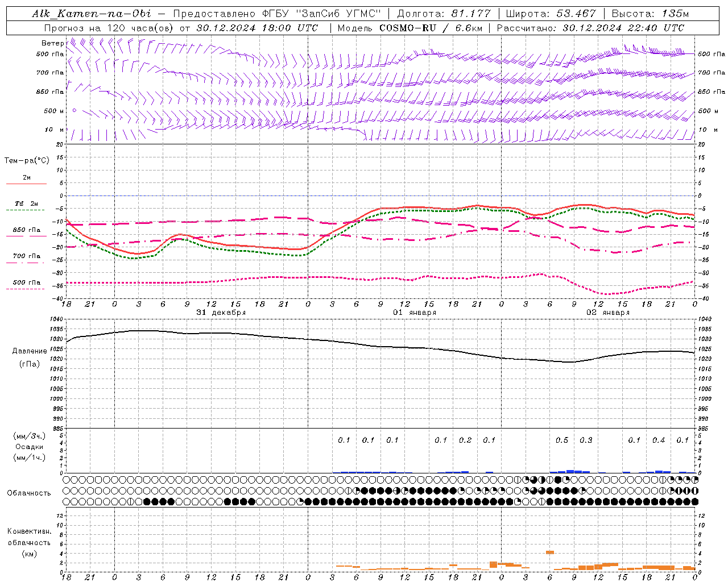728x582 pixels.
Task: Click the Давление pressure panel label
Action: click(x=30, y=351)
